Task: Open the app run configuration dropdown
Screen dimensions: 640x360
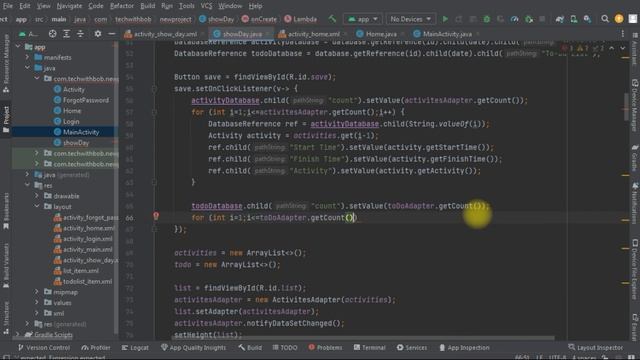Action: tap(363, 19)
